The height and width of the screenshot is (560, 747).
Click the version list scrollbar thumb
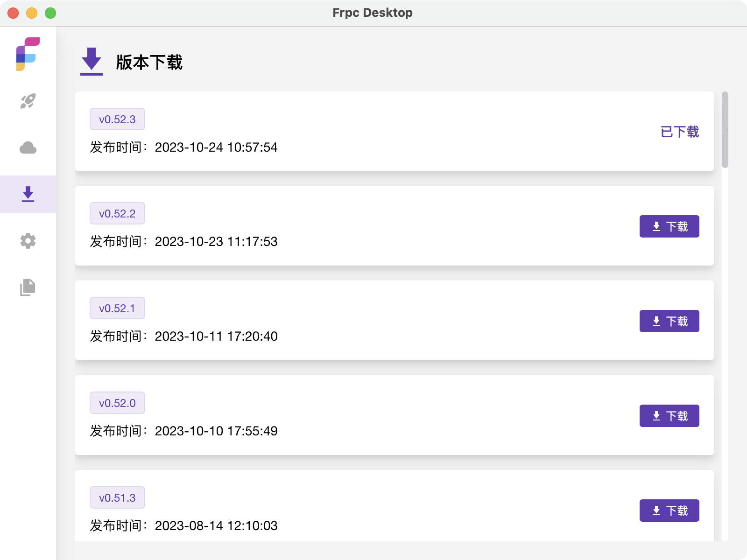[x=725, y=130]
